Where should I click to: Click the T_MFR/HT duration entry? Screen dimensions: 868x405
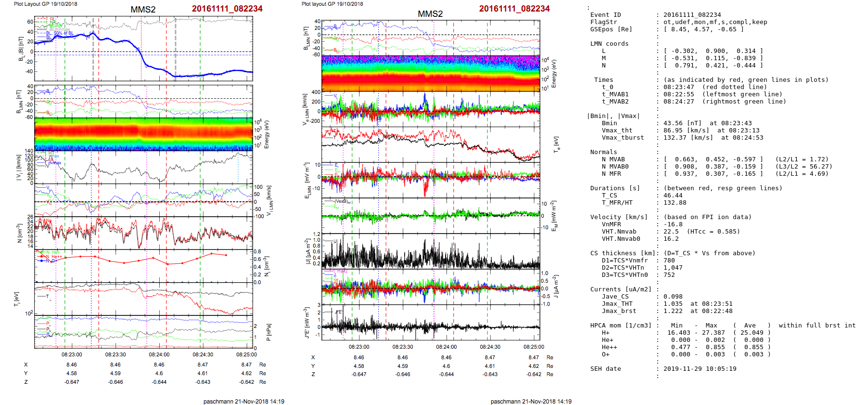pos(617,203)
